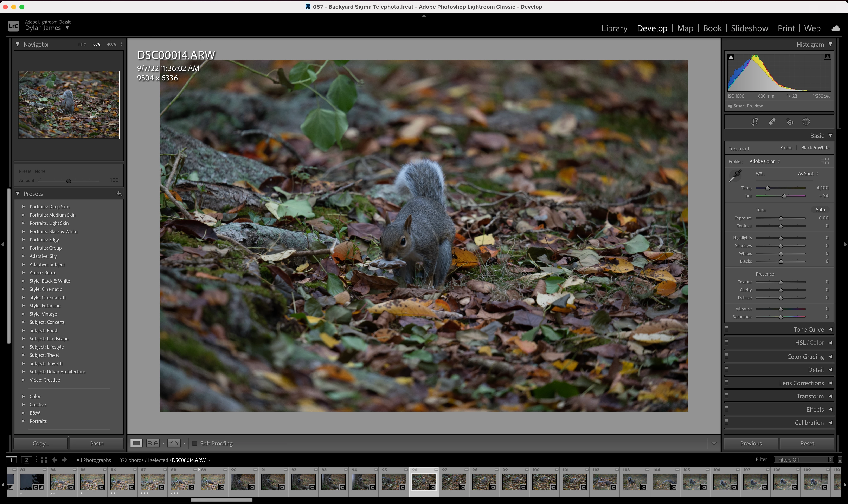Open the Print module
848x504 pixels.
coord(786,28)
